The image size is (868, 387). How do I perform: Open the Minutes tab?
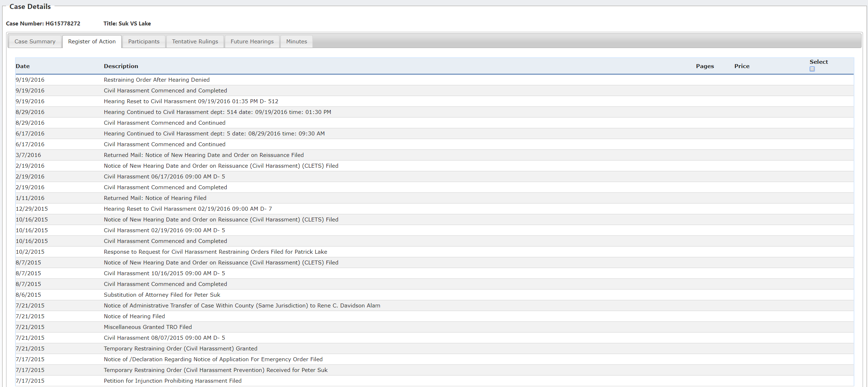297,42
